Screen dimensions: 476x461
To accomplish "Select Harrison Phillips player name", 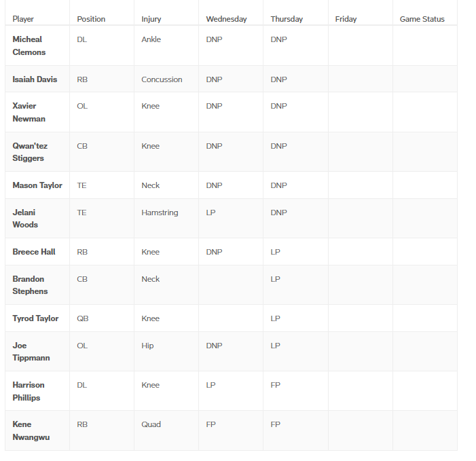I will 29,391.
